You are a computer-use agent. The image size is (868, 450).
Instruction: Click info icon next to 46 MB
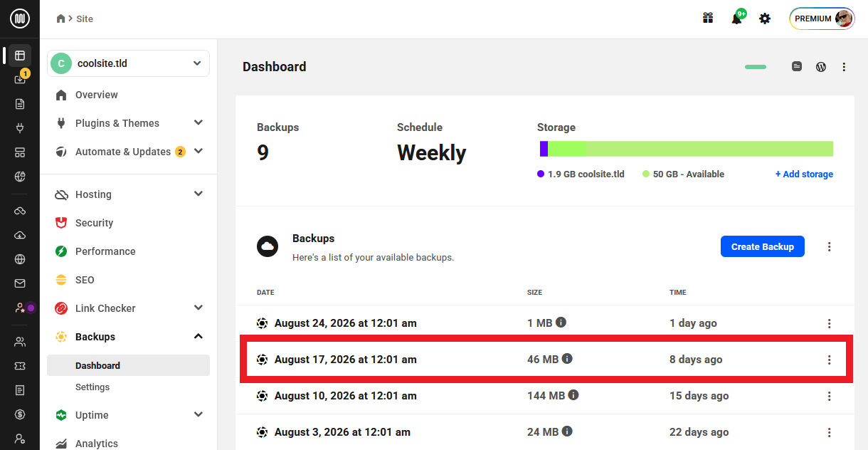567,359
